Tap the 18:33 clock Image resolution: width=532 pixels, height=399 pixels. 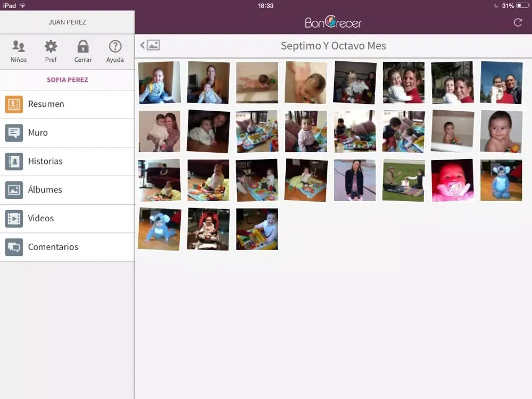click(x=265, y=5)
